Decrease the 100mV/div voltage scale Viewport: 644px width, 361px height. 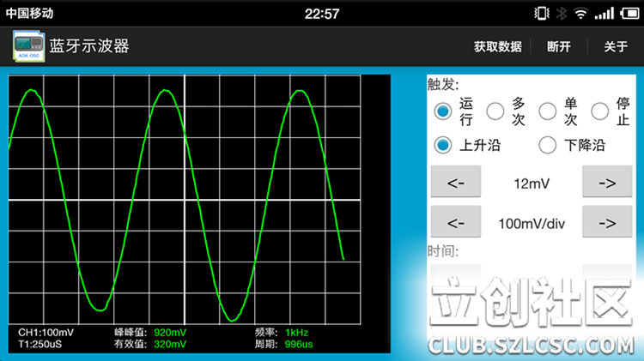click(x=456, y=222)
